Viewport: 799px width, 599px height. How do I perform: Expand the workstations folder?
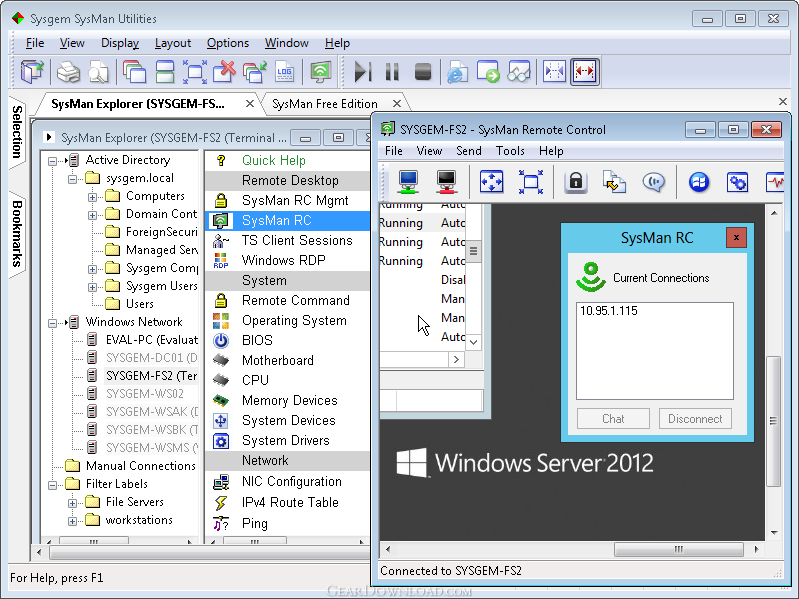tap(72, 521)
